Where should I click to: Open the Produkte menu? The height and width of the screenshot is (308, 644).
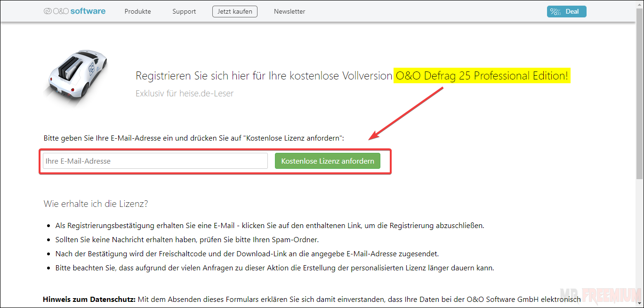pyautogui.click(x=137, y=11)
